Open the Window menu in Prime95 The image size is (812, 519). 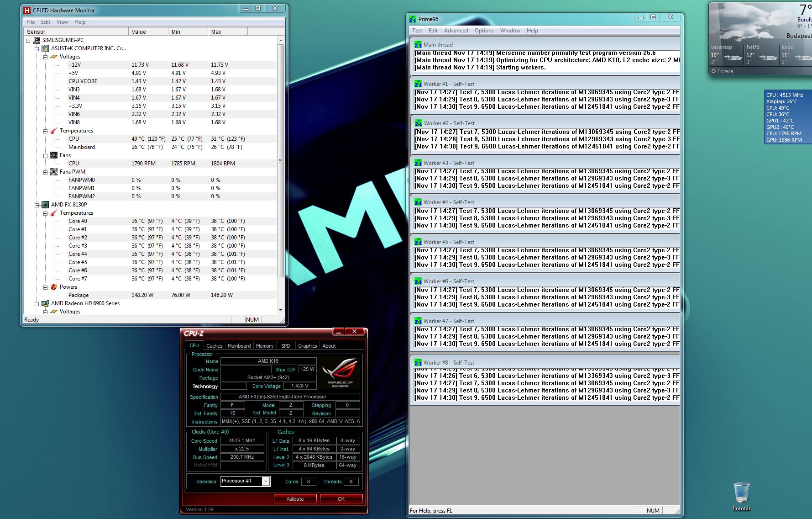(510, 31)
